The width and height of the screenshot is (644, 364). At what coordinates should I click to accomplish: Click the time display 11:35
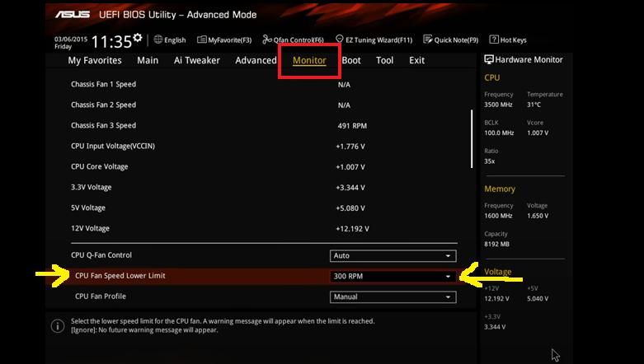(x=111, y=41)
